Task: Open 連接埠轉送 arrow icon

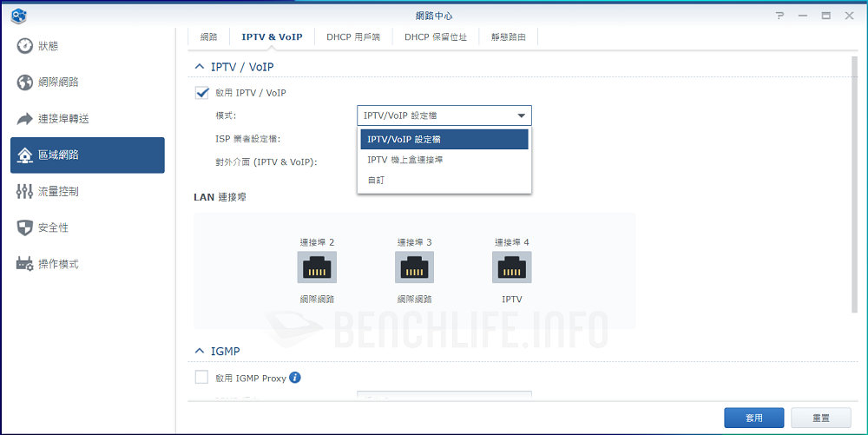Action: [x=25, y=118]
